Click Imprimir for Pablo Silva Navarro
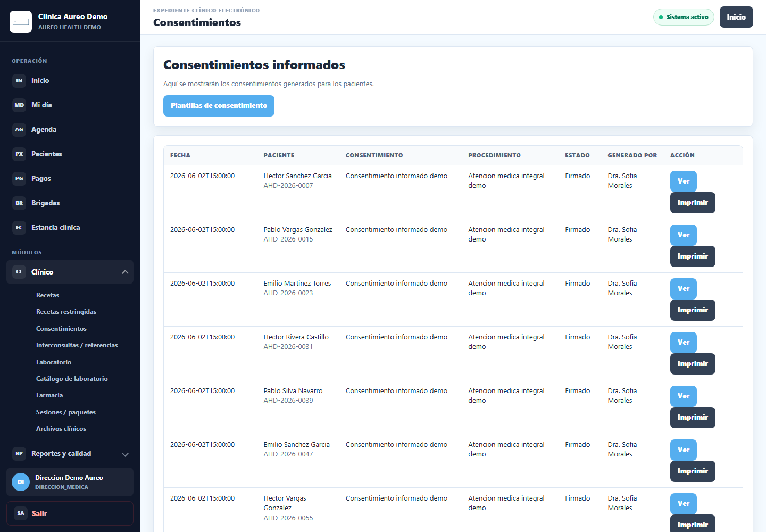This screenshot has width=766, height=532. (x=693, y=418)
